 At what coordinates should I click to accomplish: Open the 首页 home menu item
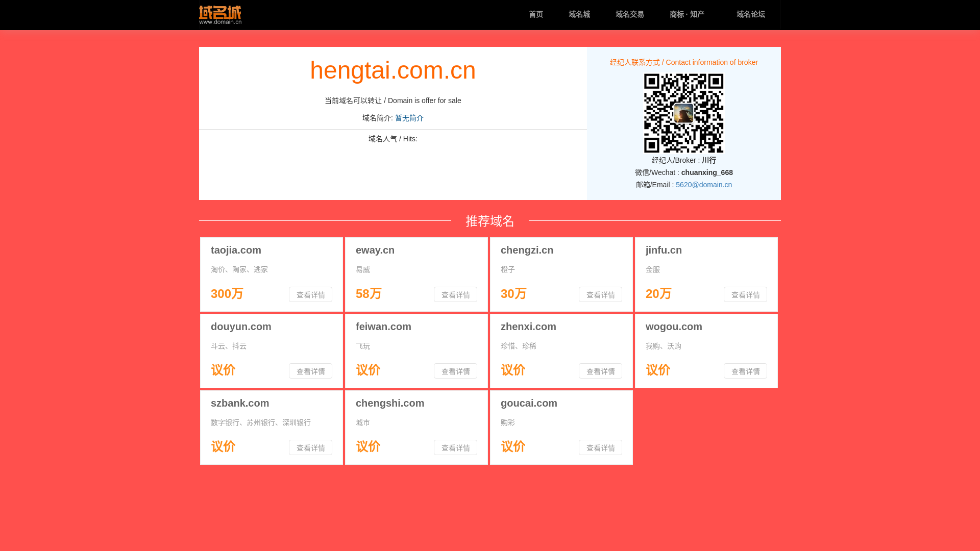(x=535, y=14)
